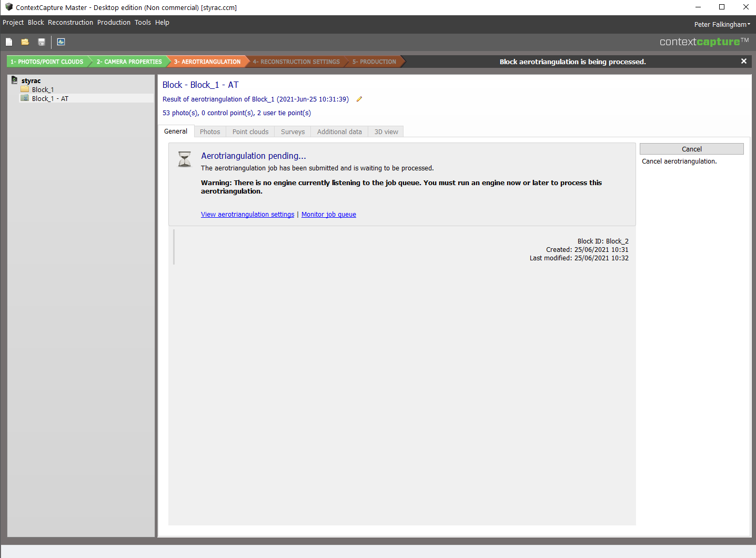Open the Tools menu
The height and width of the screenshot is (558, 756).
143,23
